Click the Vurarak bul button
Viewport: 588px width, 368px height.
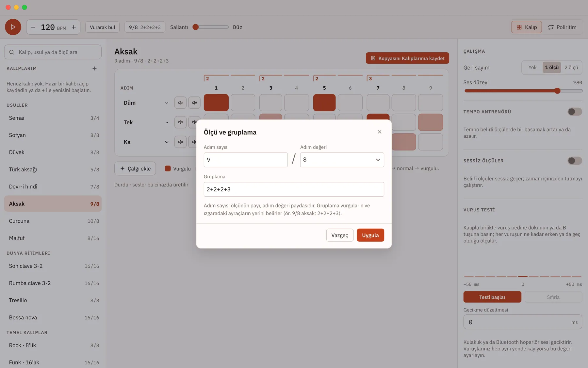point(103,27)
